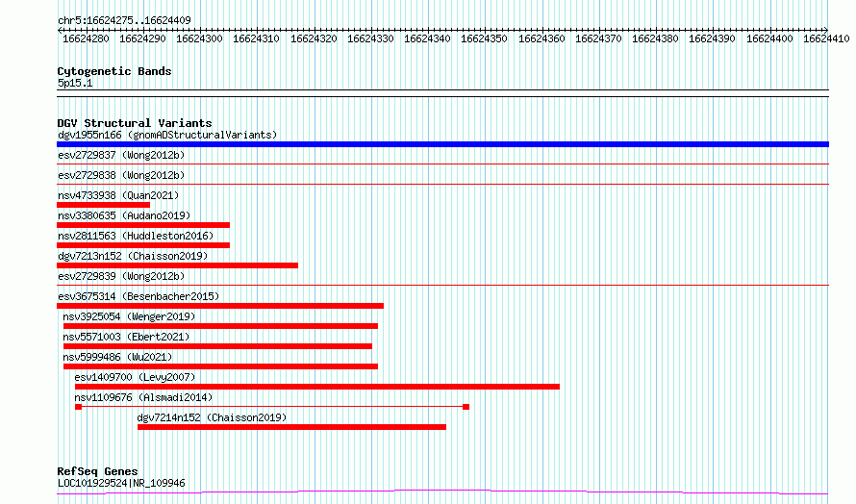Select the nsv4733938 (Quan2021) red bar
Viewport: 856px width, 504px height.
pos(103,205)
